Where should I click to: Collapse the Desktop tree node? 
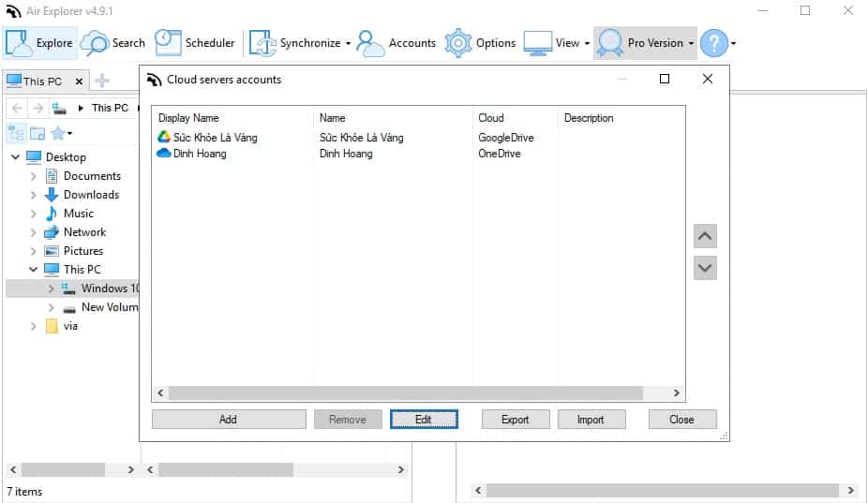[x=16, y=157]
